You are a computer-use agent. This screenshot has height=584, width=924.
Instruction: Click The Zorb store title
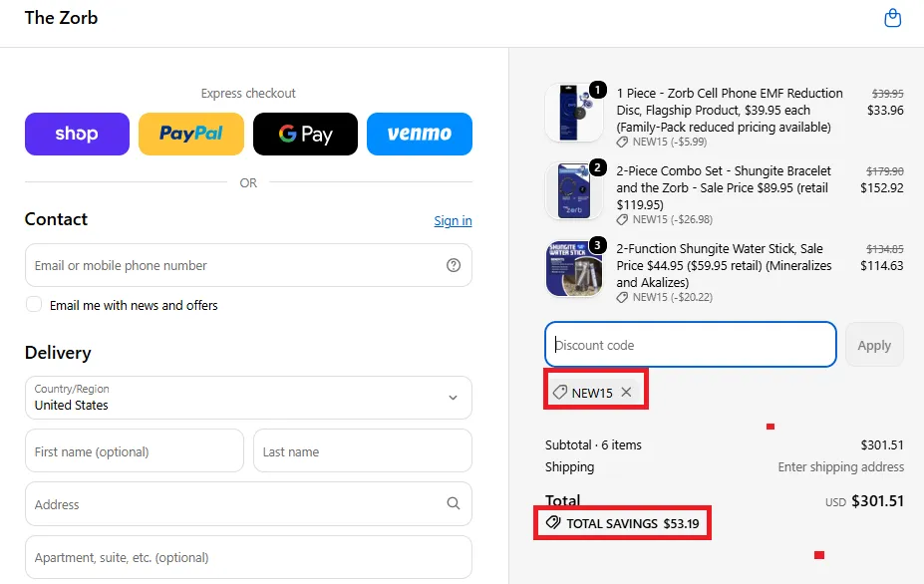[61, 18]
